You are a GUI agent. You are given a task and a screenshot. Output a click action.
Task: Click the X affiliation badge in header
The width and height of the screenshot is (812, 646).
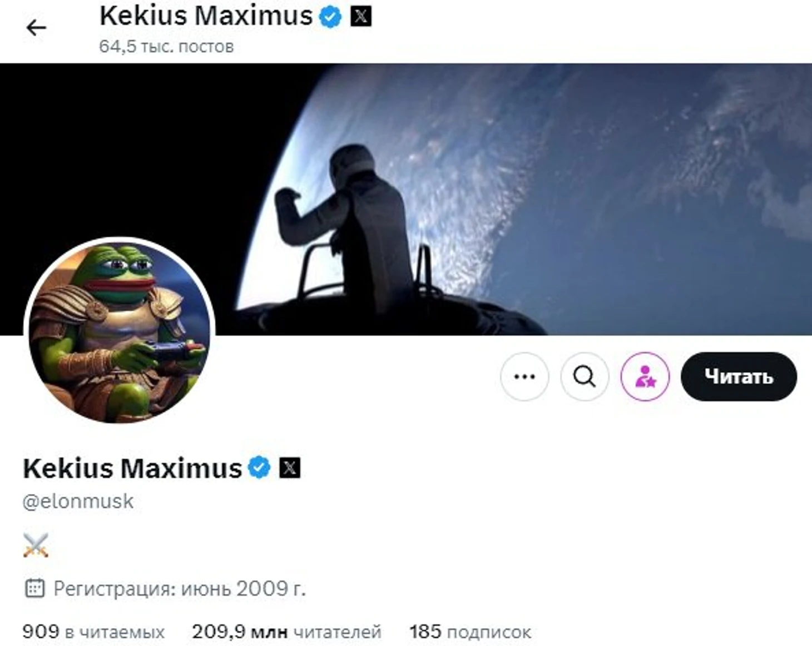pos(361,16)
